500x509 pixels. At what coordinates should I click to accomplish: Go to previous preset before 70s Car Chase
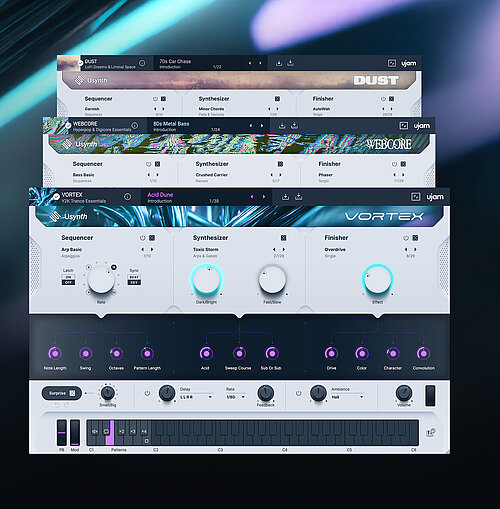click(250, 63)
